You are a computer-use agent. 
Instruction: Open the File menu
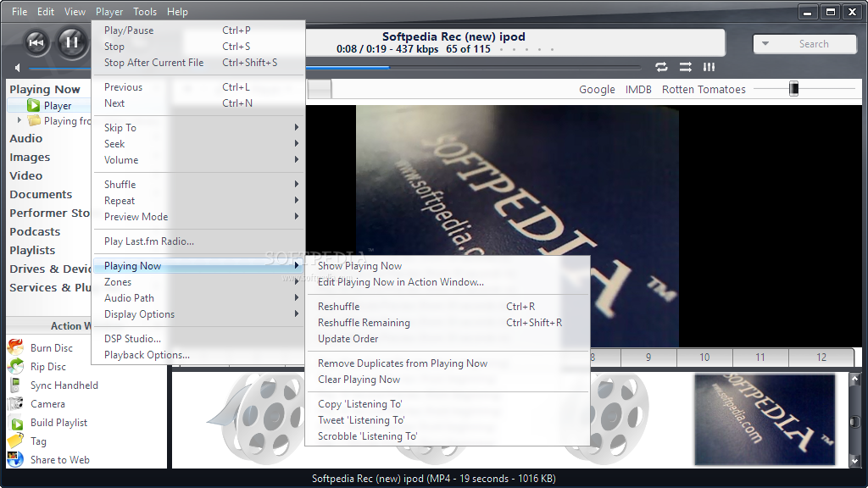click(x=19, y=12)
